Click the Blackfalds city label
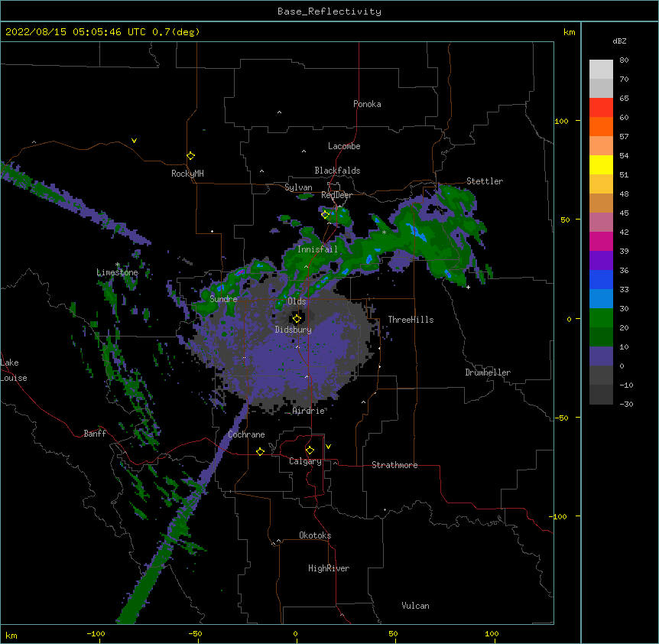659x644 pixels. coord(337,171)
